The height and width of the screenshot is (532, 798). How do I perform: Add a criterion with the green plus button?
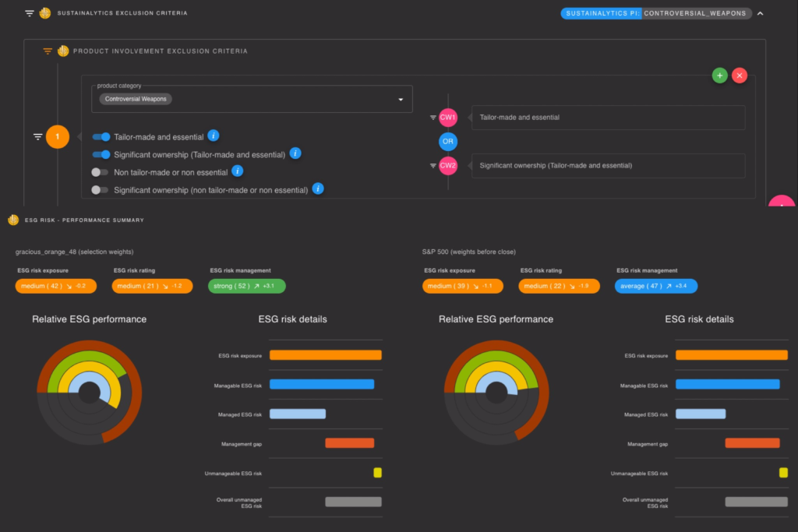(x=719, y=76)
